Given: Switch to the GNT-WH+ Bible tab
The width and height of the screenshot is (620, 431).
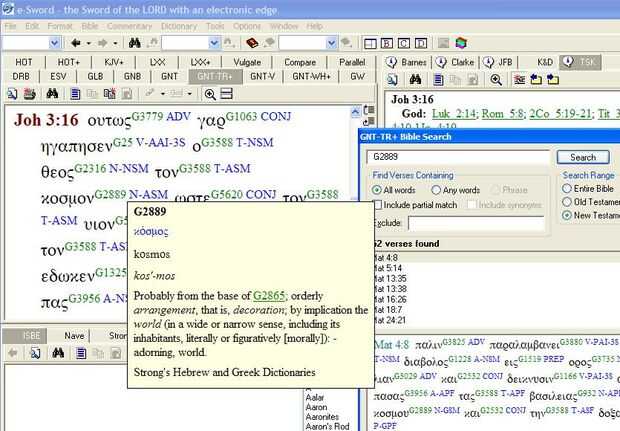Looking at the screenshot, I should coord(311,76).
